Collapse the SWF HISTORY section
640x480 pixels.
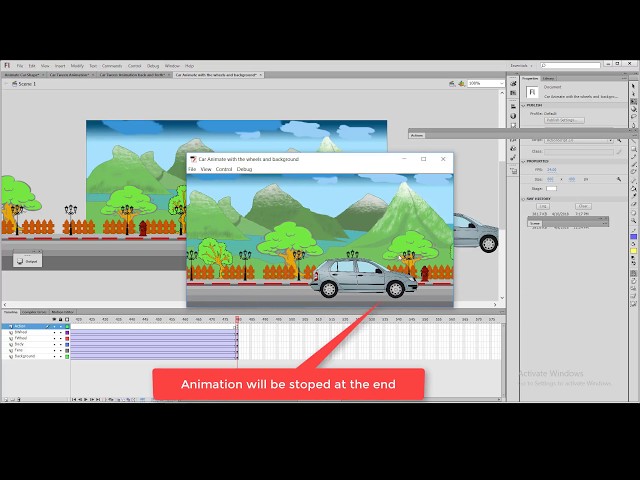(523, 199)
